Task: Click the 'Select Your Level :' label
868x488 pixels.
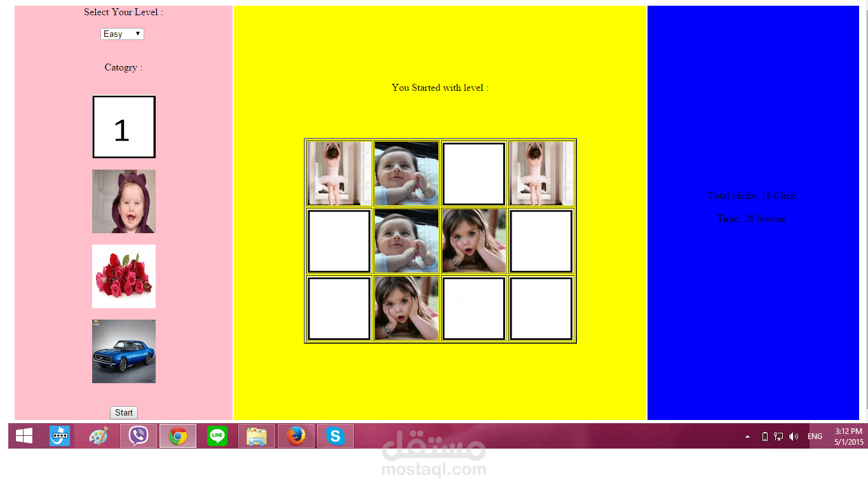Action: (123, 12)
